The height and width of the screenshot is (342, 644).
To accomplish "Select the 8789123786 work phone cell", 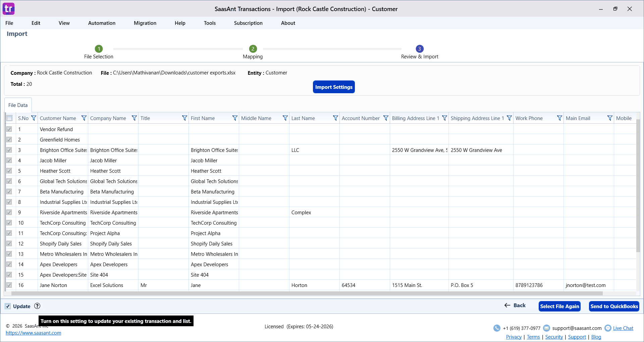I will pos(538,285).
